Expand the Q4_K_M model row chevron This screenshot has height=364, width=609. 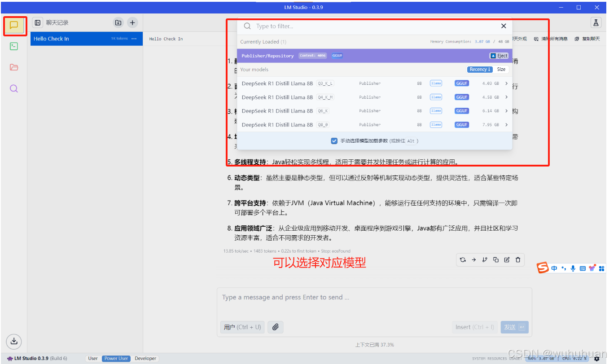(506, 97)
